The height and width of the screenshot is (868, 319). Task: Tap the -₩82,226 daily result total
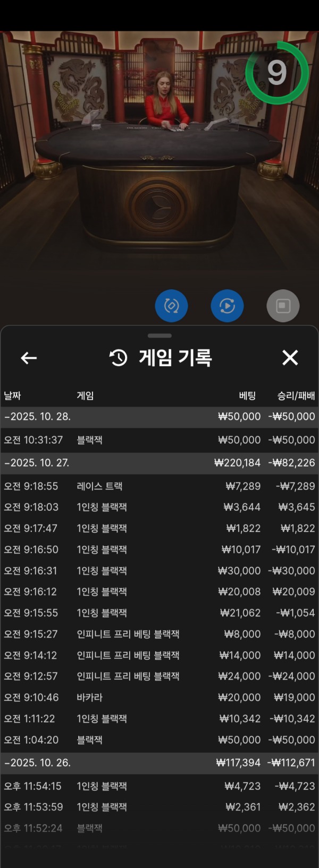[291, 463]
